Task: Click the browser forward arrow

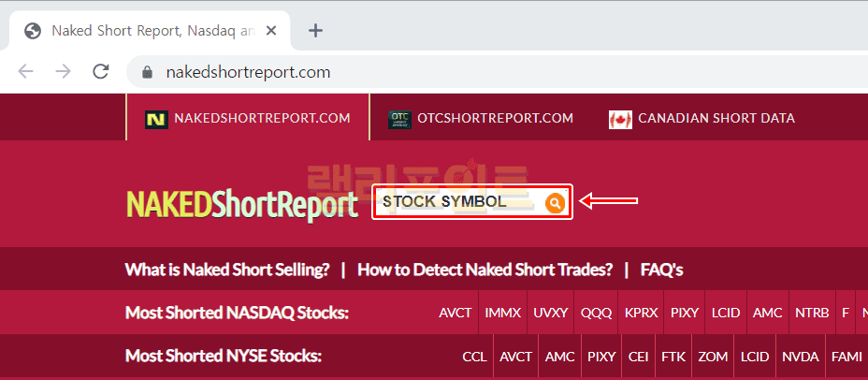Action: (x=63, y=72)
